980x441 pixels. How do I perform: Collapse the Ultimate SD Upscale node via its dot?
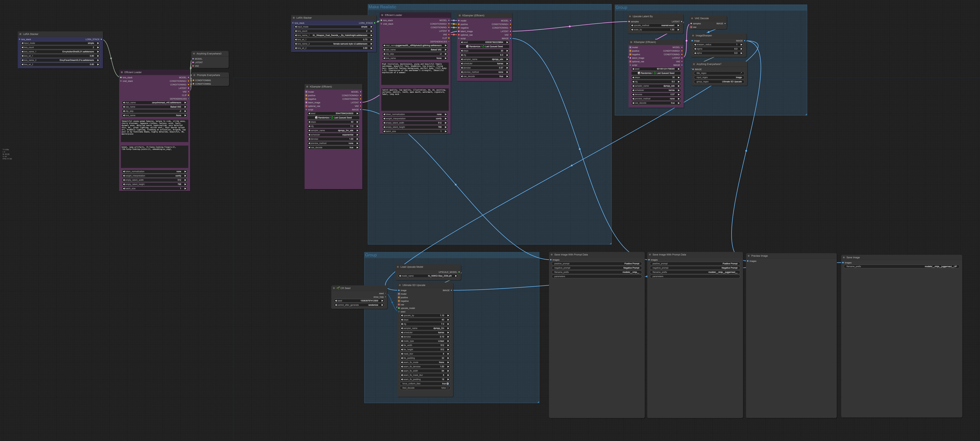click(x=400, y=285)
